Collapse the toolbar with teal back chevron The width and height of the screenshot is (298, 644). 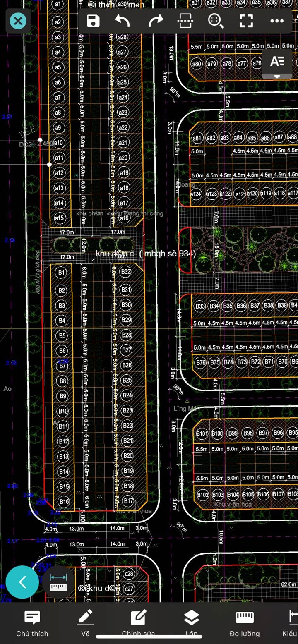22,582
